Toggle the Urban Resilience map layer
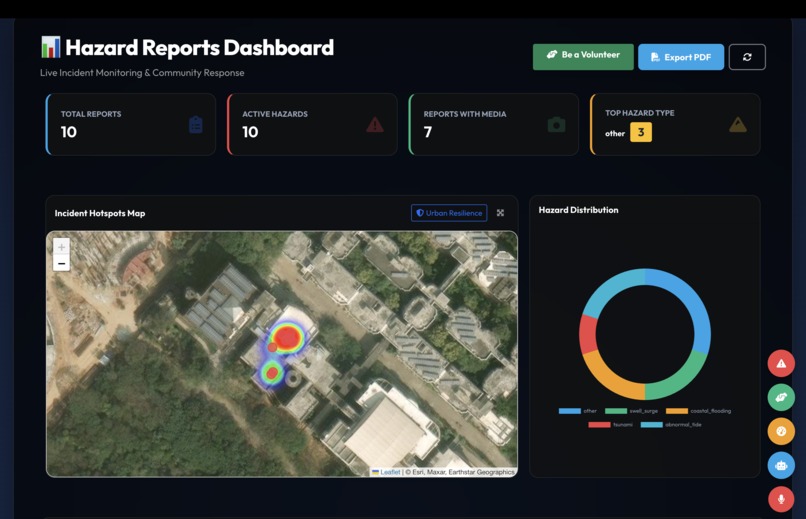Screen dimensions: 806x519 (449, 213)
